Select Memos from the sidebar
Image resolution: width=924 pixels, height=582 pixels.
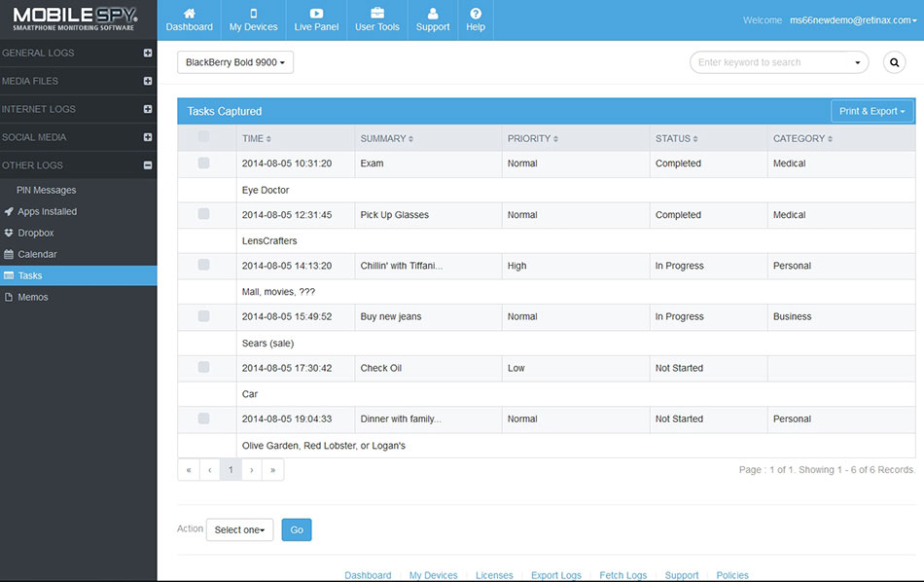click(x=33, y=297)
